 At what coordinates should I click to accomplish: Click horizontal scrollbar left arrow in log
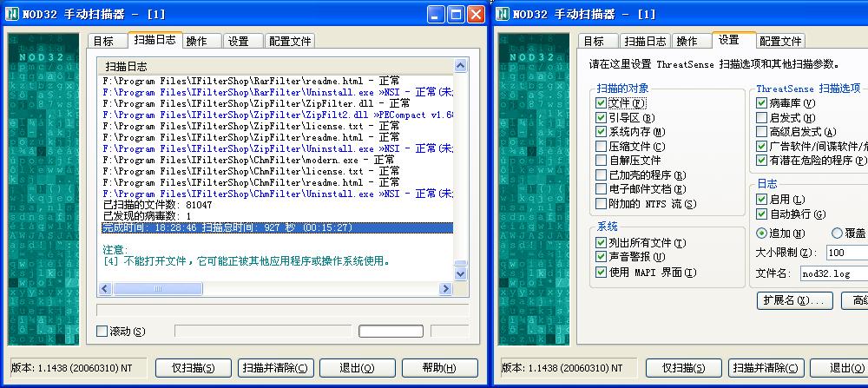(x=105, y=288)
